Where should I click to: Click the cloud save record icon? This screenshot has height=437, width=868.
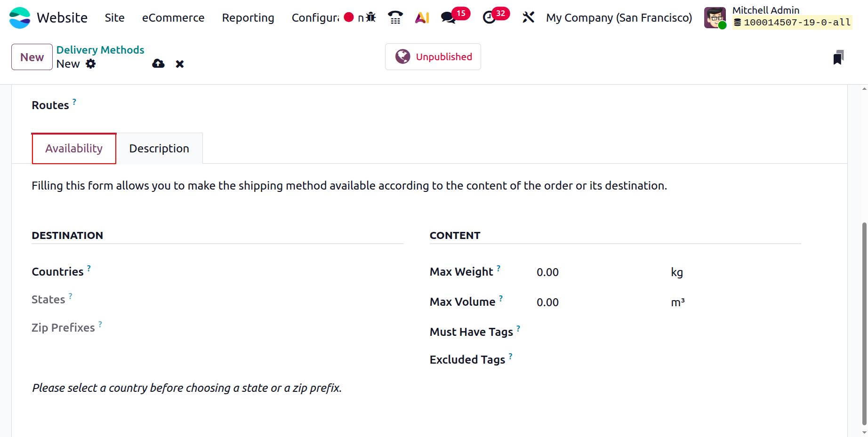point(158,64)
